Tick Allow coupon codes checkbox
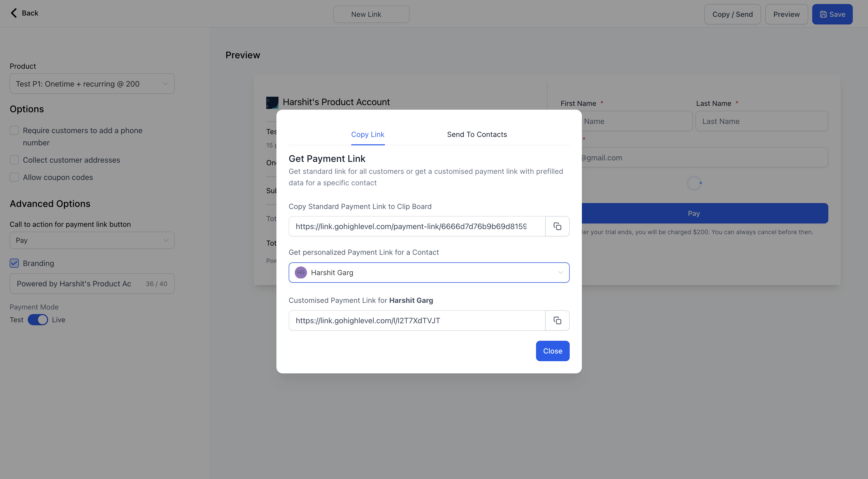The image size is (868, 479). [14, 177]
